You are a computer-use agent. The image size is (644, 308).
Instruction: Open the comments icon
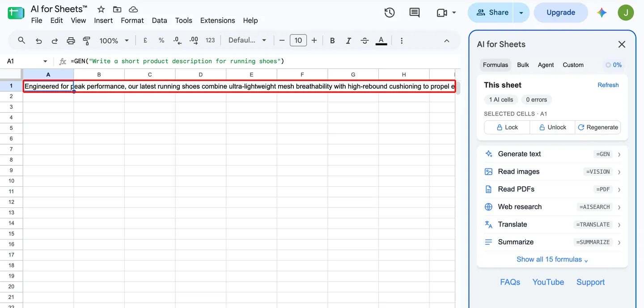point(415,13)
